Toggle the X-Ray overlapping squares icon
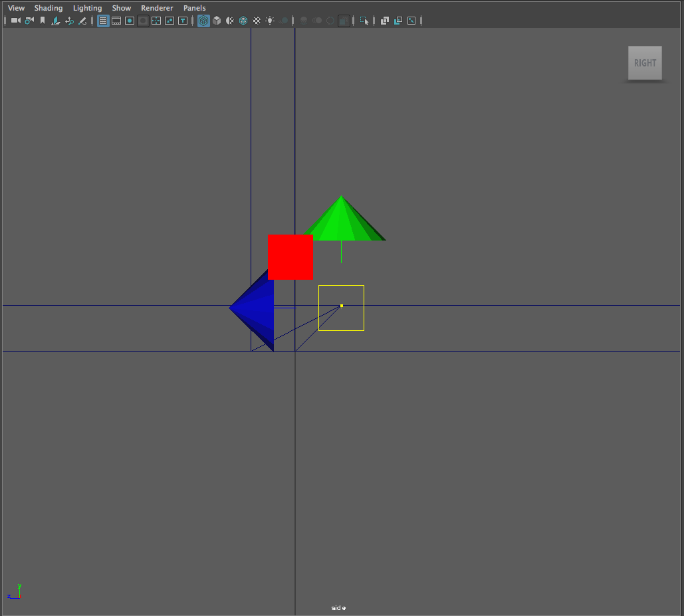Image resolution: width=684 pixels, height=616 pixels. 385,21
